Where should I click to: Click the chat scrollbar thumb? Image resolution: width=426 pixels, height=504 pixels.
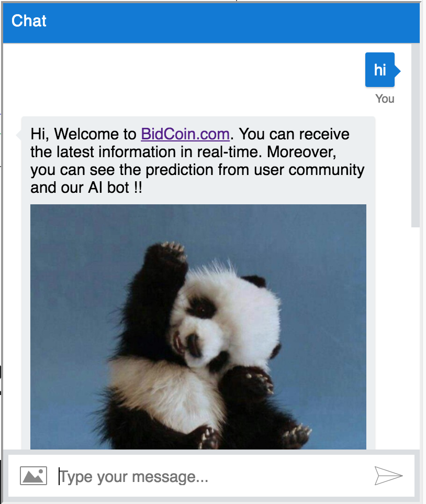tap(416, 135)
